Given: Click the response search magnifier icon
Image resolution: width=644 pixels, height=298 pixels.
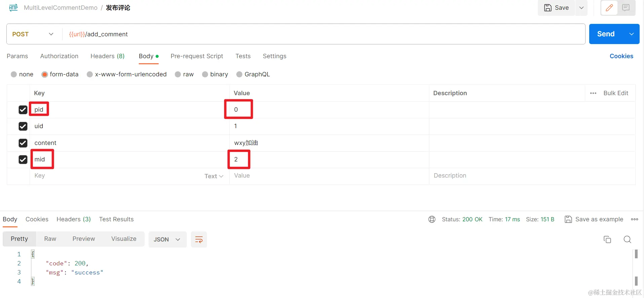Looking at the screenshot, I should (627, 239).
